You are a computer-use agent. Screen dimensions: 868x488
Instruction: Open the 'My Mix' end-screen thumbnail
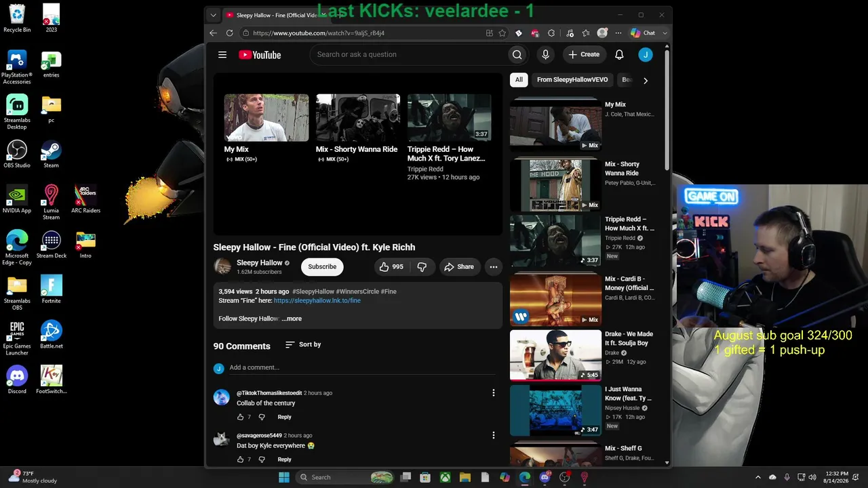click(267, 117)
